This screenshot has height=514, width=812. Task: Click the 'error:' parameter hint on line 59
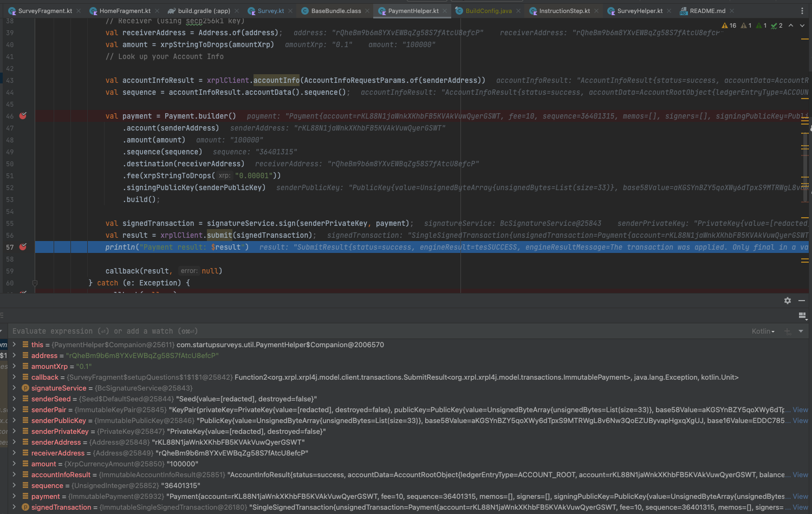click(189, 271)
